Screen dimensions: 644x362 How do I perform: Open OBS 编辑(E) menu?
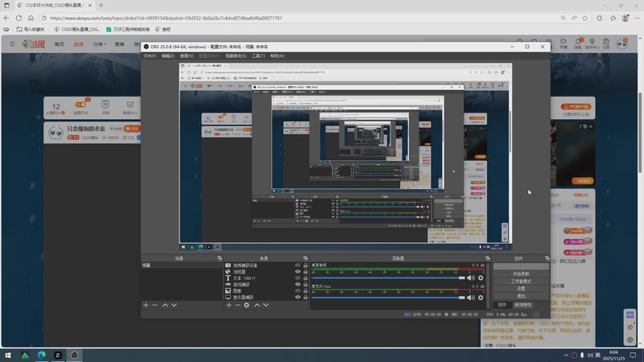(167, 56)
